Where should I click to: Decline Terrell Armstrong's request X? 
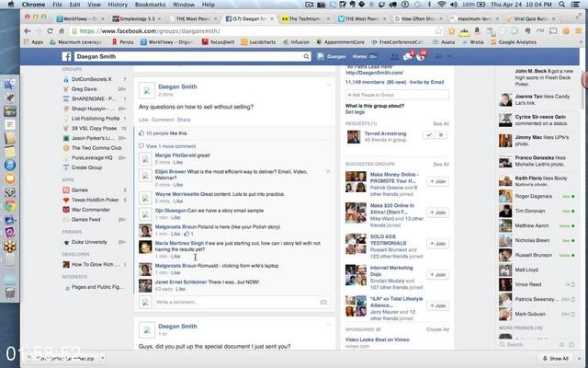click(x=441, y=135)
